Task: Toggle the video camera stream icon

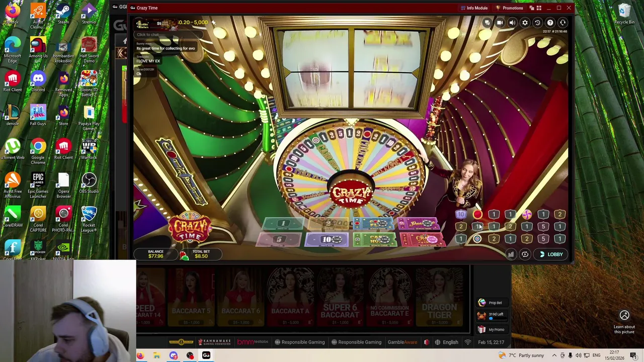Action: point(500,23)
